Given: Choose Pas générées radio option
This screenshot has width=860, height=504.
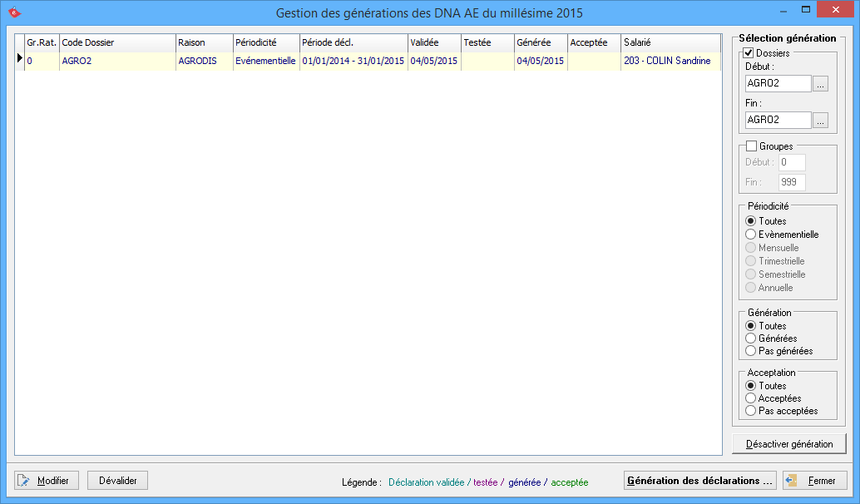Looking at the screenshot, I should click(x=751, y=351).
